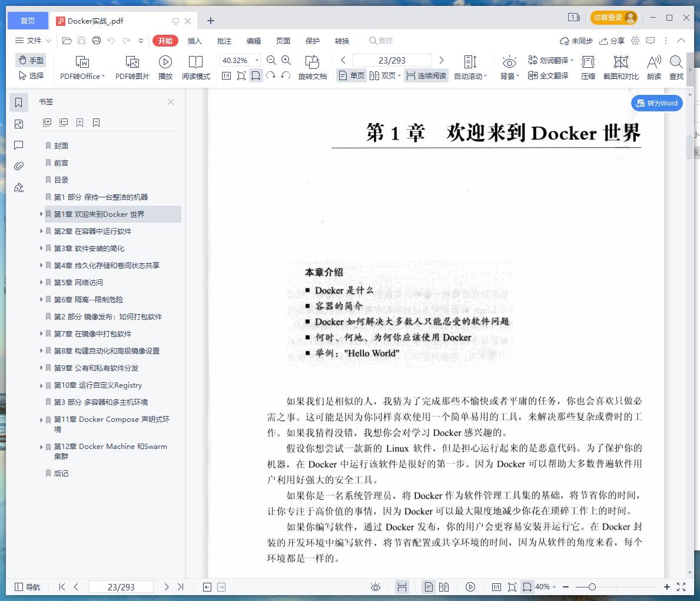Expand 第5章 网络访问 bookmark

(x=41, y=282)
